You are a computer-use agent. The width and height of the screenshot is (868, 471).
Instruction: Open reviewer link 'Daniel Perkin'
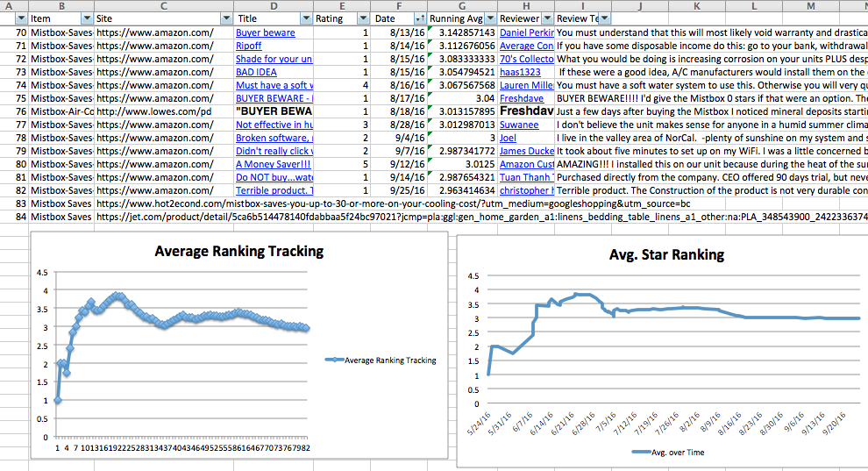(x=526, y=32)
